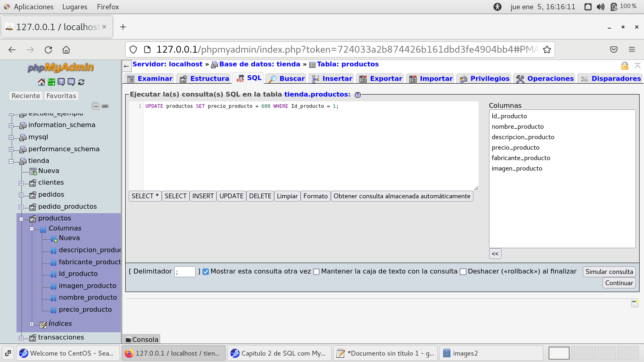
Task: Save page to Pocket from Firefox toolbar
Action: (613, 49)
